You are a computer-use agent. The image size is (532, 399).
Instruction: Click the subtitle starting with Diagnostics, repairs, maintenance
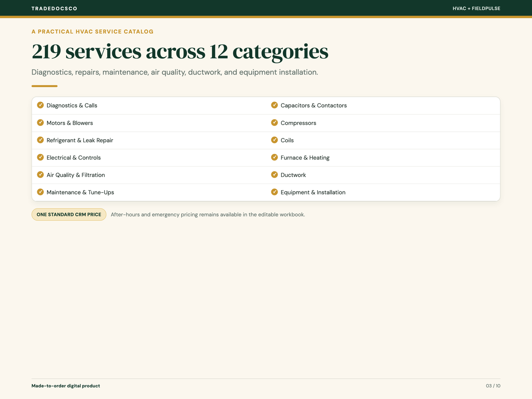[175, 72]
